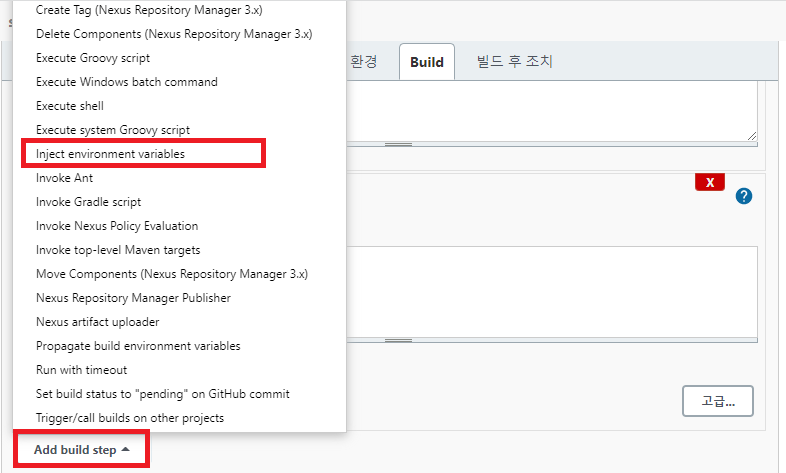Select Nexus Repository Manager Publisher
Image resolution: width=786 pixels, height=473 pixels.
133,298
